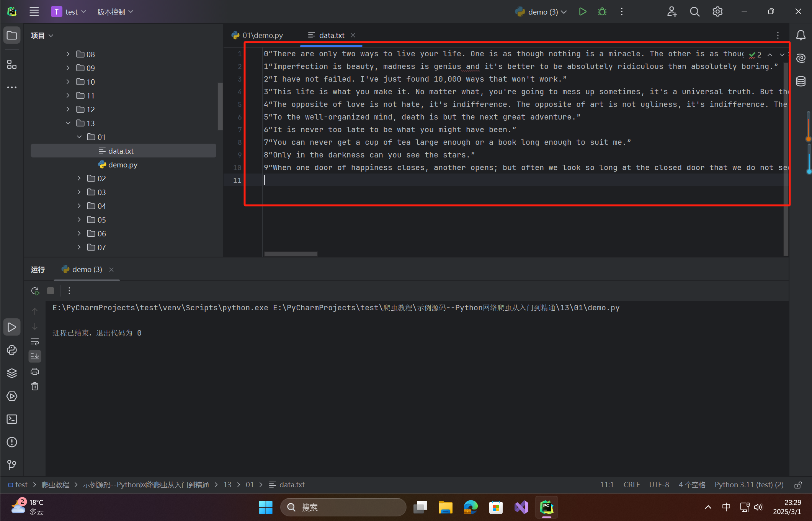Screen dimensions: 812x521
Task: Click the editor horizontal scrollbar
Action: click(291, 254)
